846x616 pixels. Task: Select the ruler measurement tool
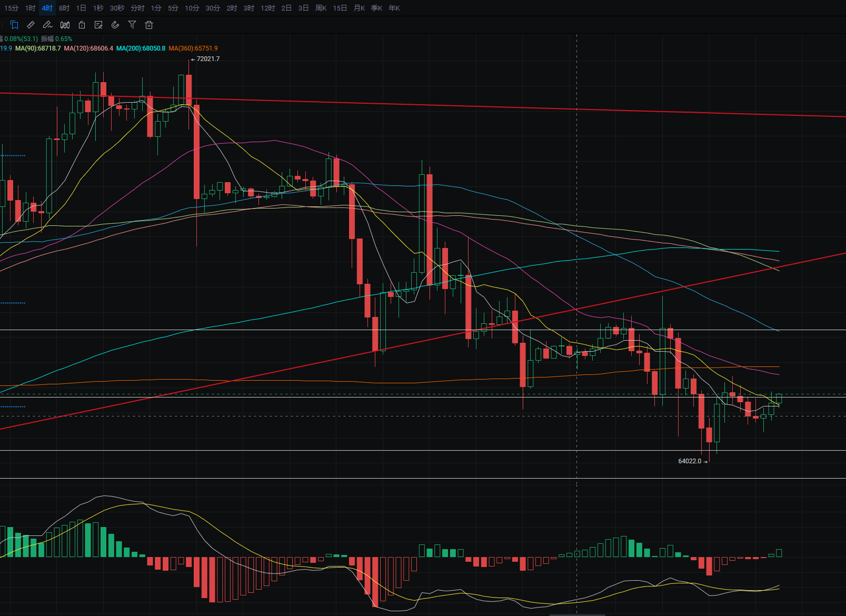31,25
